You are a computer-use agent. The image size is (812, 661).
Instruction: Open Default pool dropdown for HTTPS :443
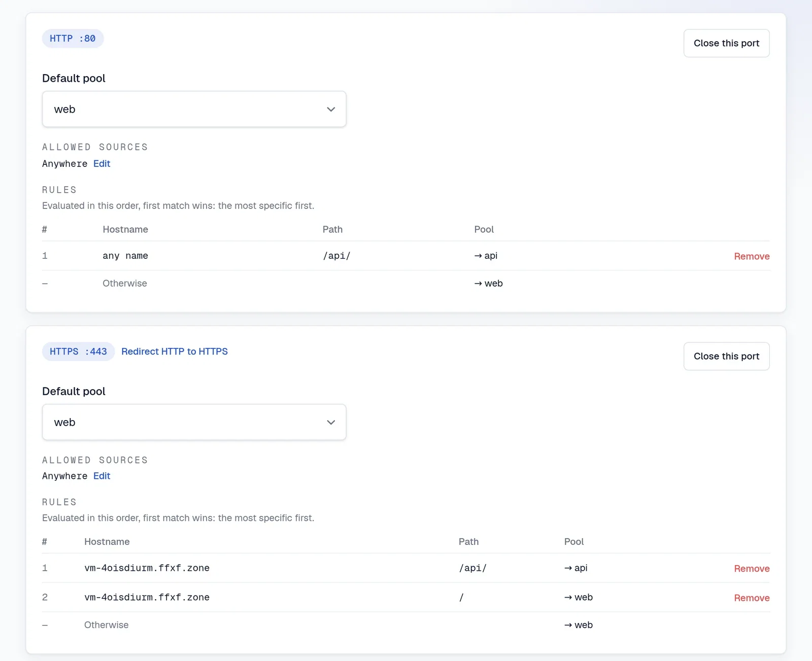[x=194, y=422]
